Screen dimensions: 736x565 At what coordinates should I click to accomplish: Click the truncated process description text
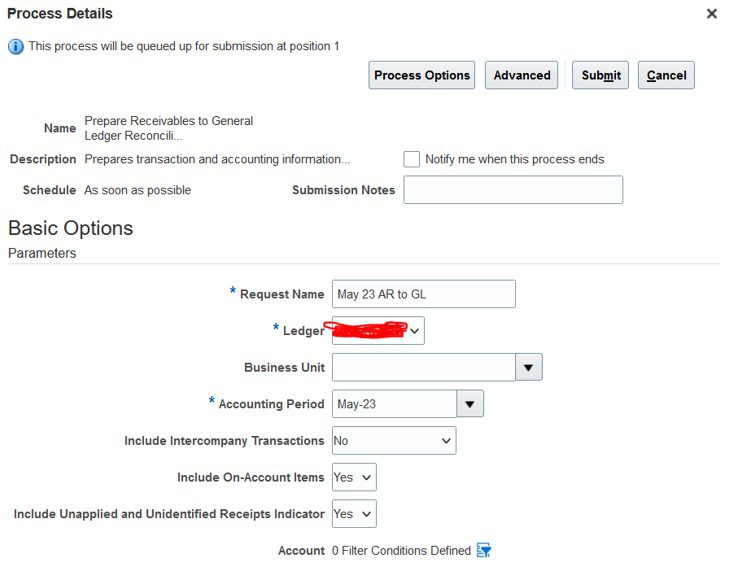pyautogui.click(x=217, y=159)
